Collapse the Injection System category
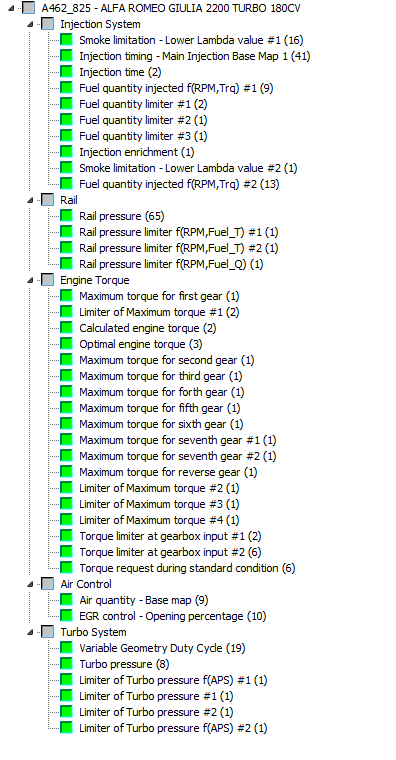This screenshot has height=760, width=396. [x=31, y=24]
